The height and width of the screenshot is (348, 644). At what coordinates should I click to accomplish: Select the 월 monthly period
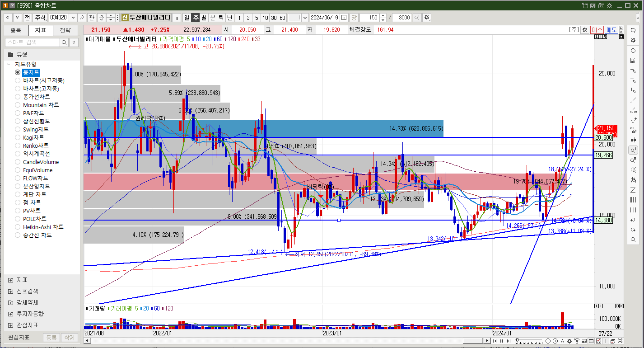(x=204, y=17)
